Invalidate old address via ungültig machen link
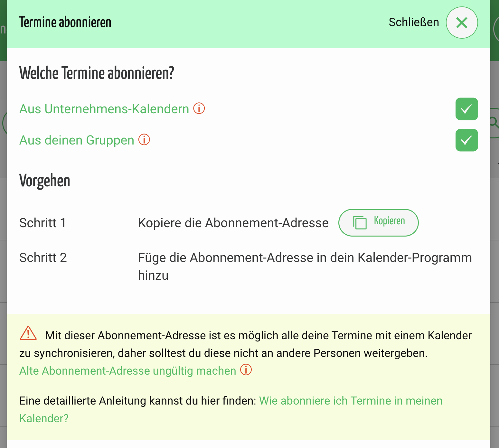The width and height of the screenshot is (499, 448). [127, 371]
